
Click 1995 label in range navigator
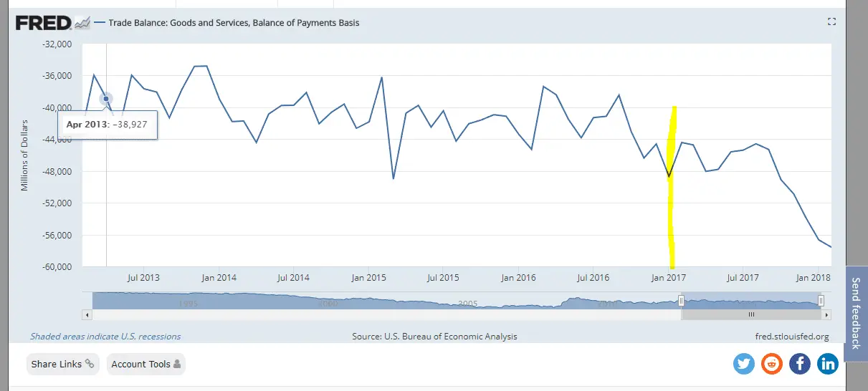click(x=189, y=304)
